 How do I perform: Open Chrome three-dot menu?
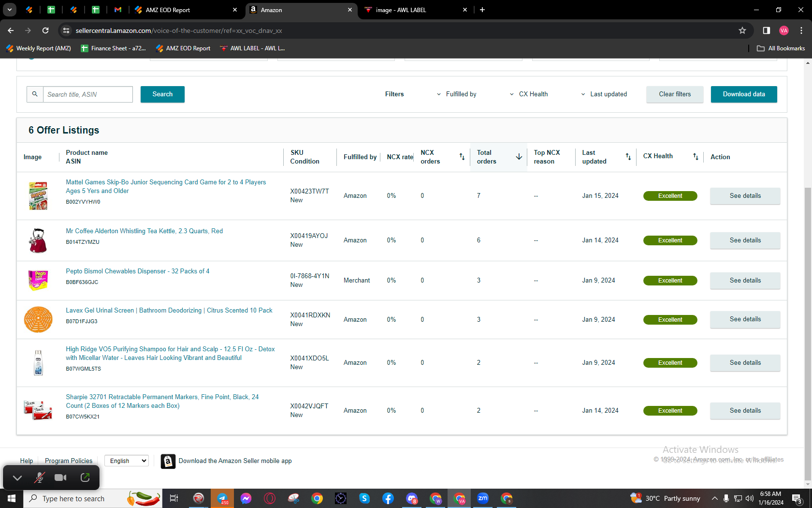(801, 30)
